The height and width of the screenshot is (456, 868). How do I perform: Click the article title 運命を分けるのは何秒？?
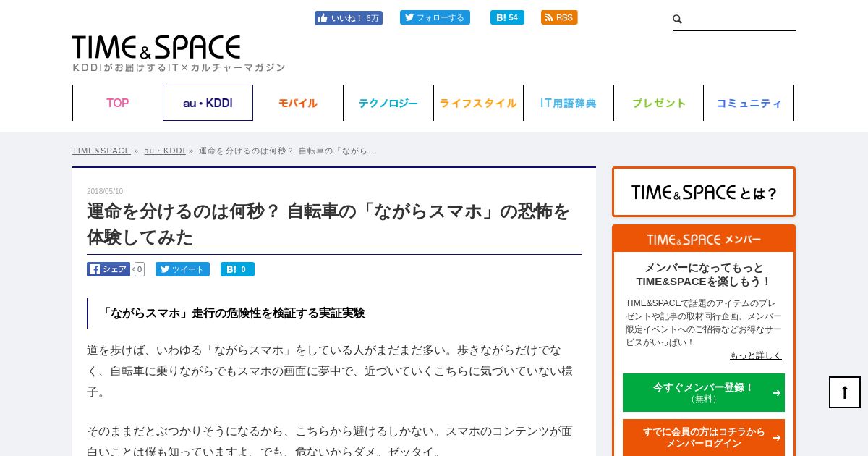pos(328,224)
